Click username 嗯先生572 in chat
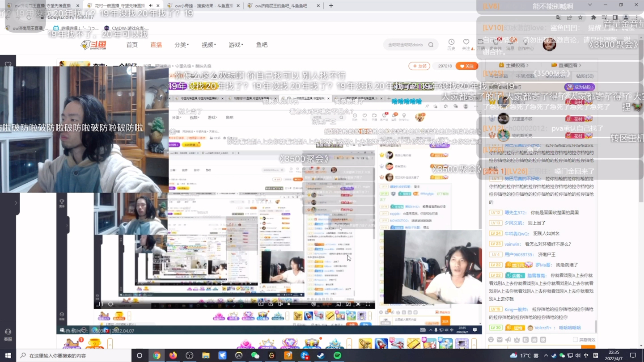 coord(516,213)
